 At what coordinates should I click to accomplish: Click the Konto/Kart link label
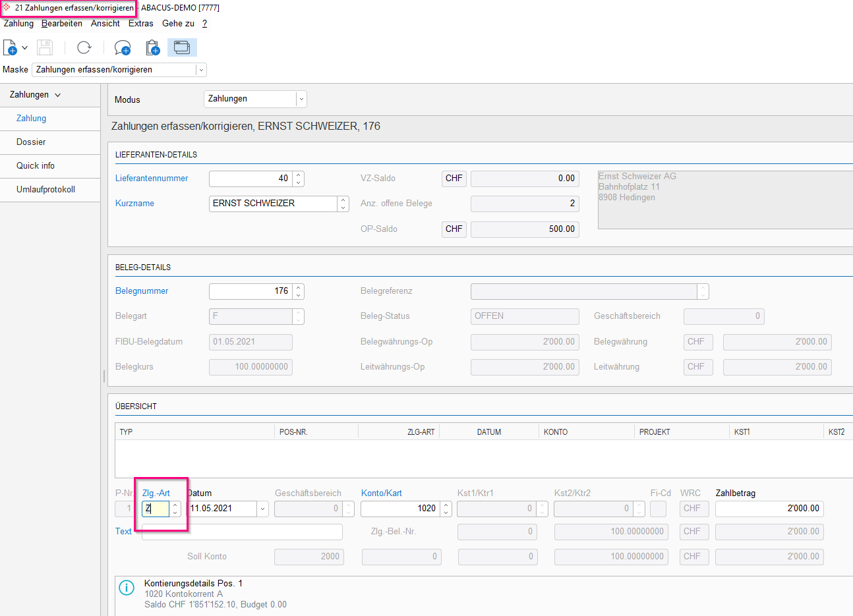381,493
